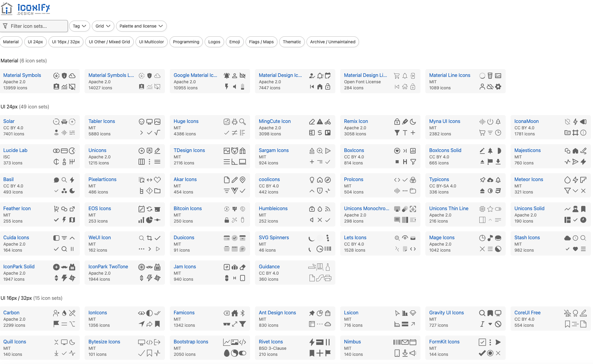593x364 pixels.
Task: Open the Material Symbols icon set
Action: (x=22, y=75)
